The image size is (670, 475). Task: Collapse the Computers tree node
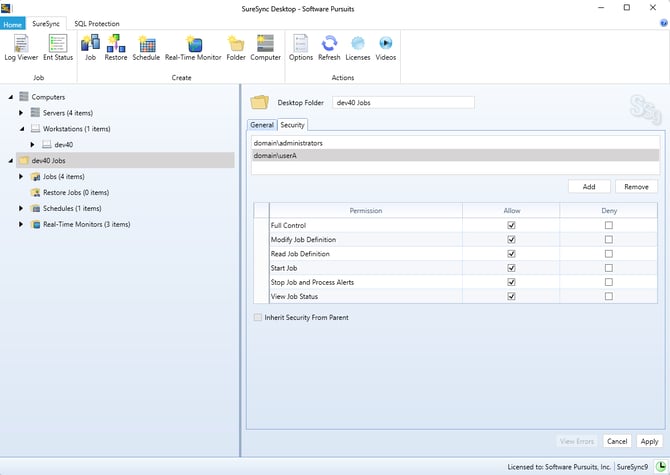pos(10,97)
